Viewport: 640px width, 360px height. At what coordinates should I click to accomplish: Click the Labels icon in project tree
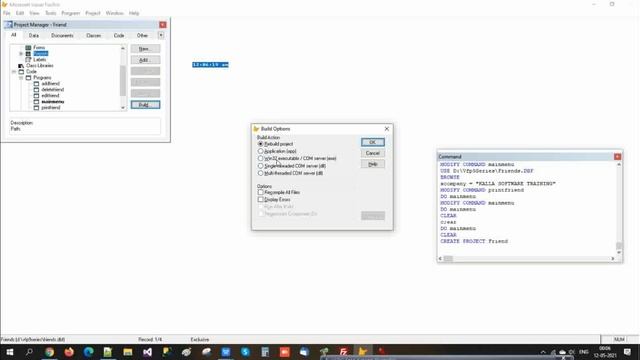[x=28, y=60]
